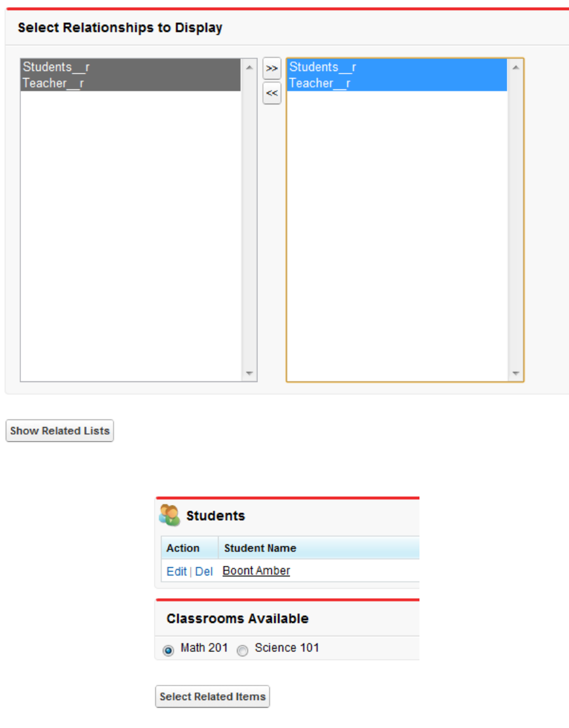Select the Math 201 radio button

coord(169,651)
